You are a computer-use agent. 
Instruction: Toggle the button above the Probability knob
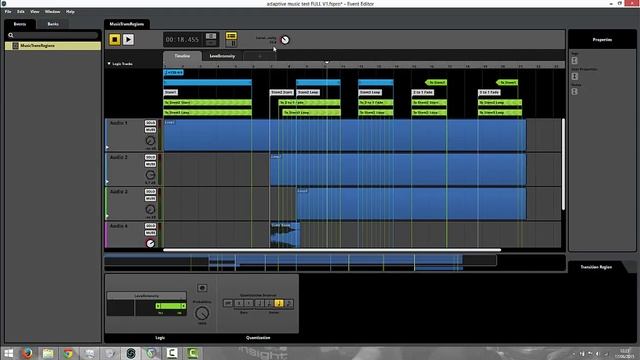click(202, 288)
